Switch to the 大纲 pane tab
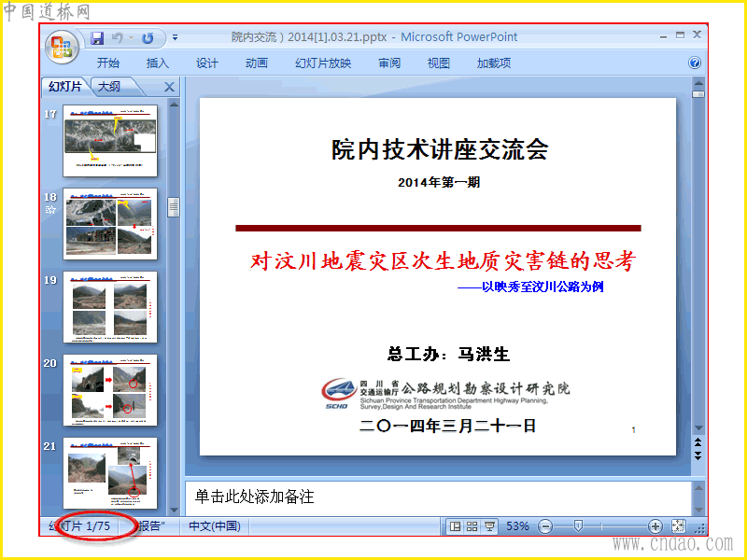The height and width of the screenshot is (560, 747). point(109,87)
